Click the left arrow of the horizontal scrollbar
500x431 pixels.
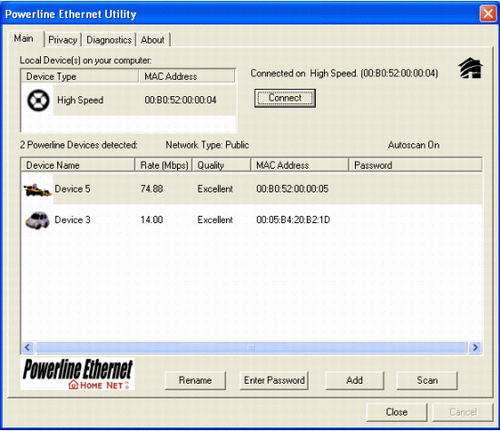(28, 348)
